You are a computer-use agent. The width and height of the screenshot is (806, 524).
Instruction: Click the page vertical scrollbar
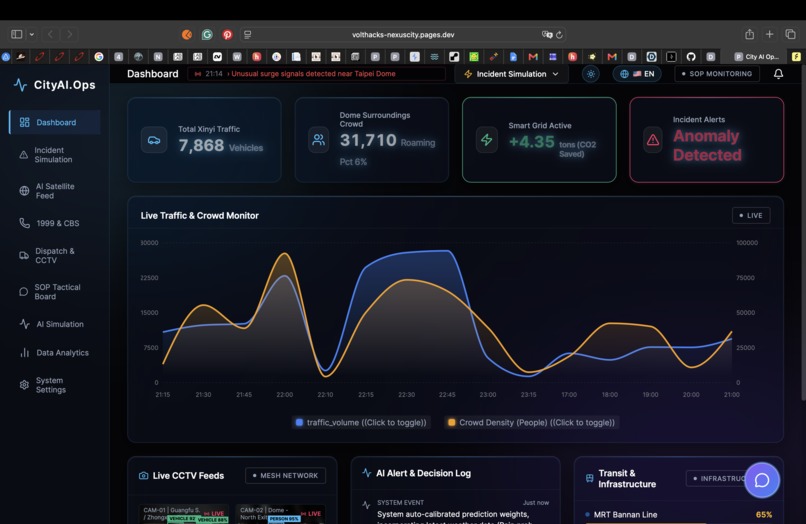[x=803, y=231]
